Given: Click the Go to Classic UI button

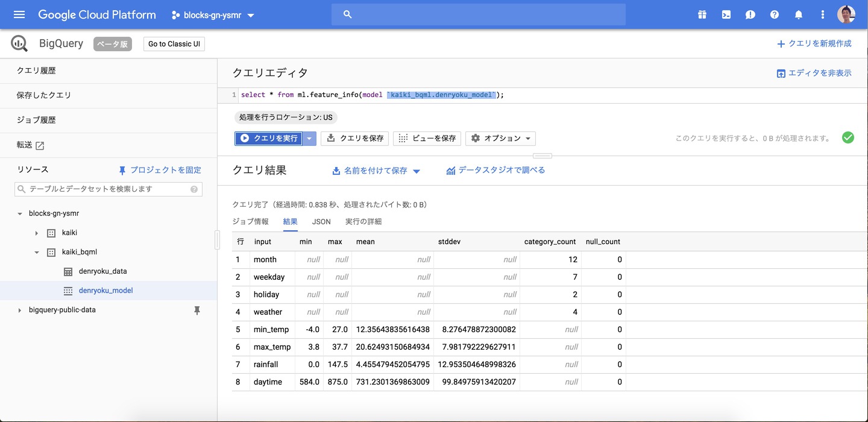Looking at the screenshot, I should [x=174, y=44].
